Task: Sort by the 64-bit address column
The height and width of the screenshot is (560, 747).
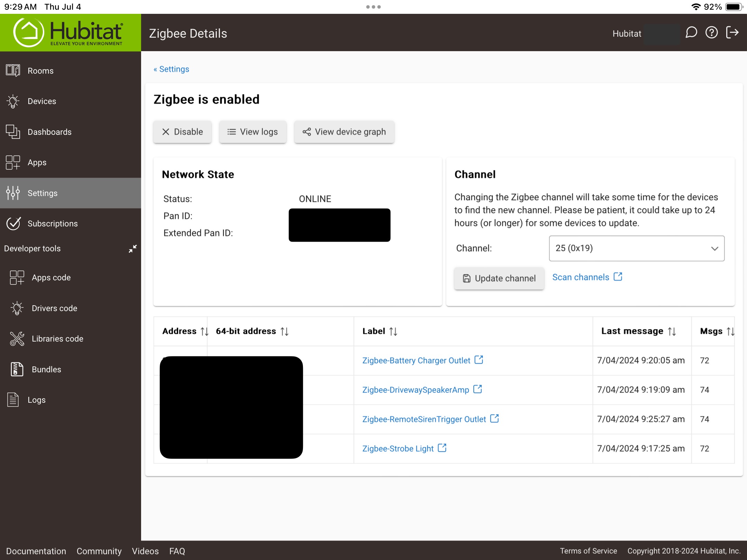Action: point(285,331)
